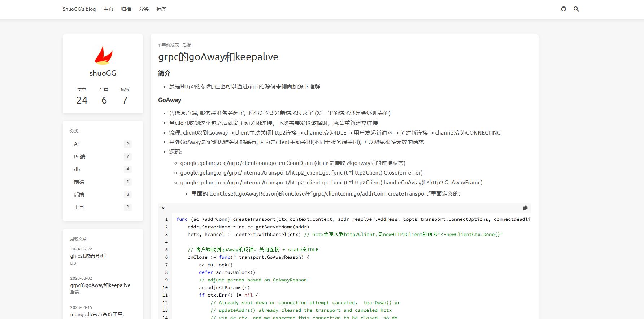The width and height of the screenshot is (644, 319).
Task: Open the search magnifier icon
Action: click(x=576, y=9)
